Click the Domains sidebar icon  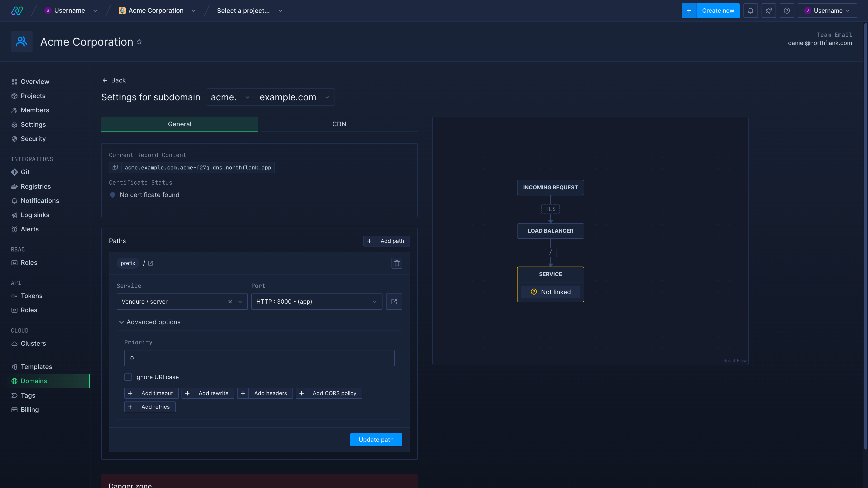click(x=14, y=381)
